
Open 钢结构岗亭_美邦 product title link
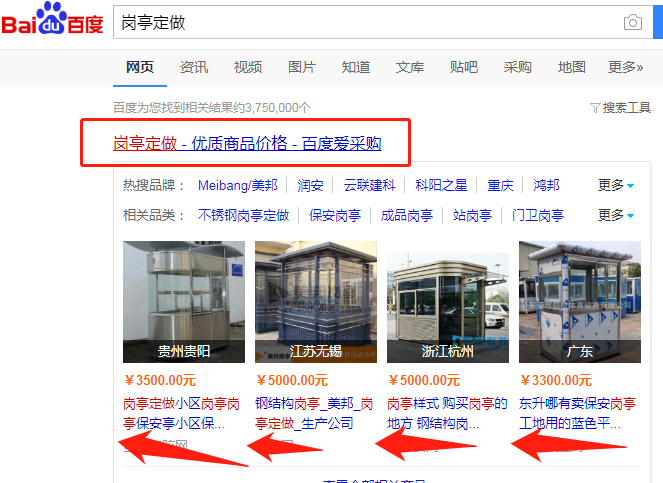(314, 413)
